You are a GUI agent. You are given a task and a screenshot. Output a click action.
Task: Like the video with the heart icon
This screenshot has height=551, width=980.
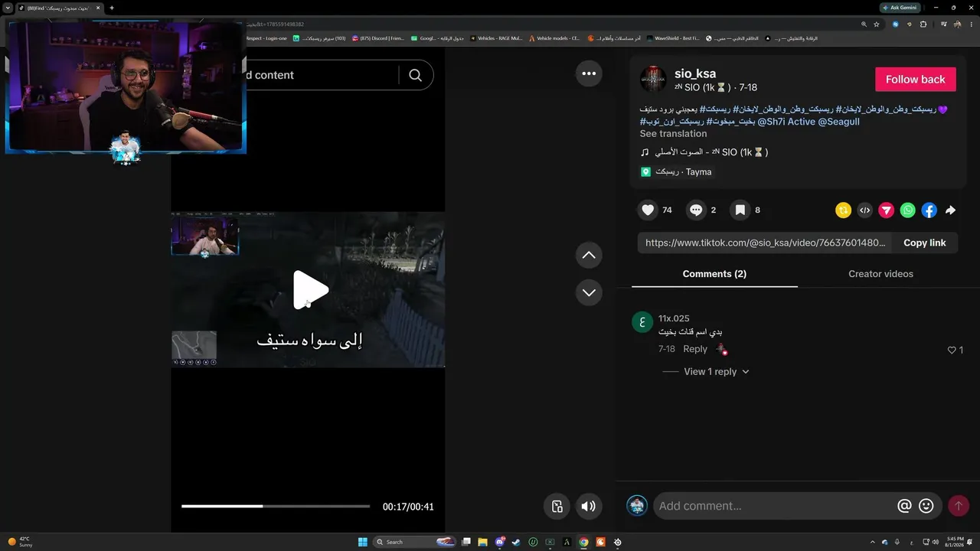tap(648, 210)
